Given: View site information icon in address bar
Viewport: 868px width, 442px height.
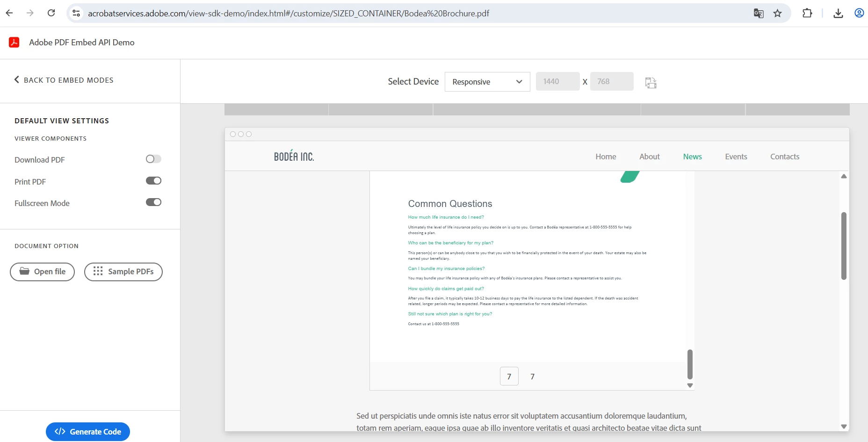Looking at the screenshot, I should 76,13.
